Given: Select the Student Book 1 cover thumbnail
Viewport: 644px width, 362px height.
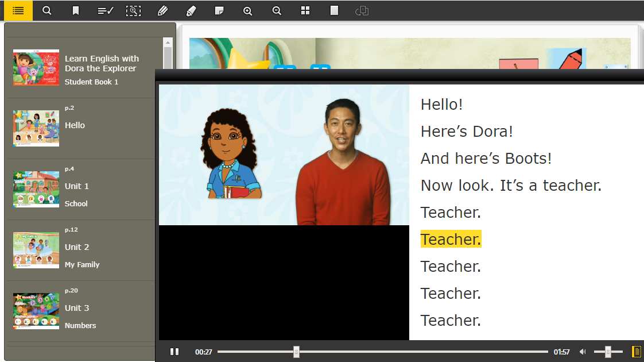Looking at the screenshot, I should click(x=36, y=67).
